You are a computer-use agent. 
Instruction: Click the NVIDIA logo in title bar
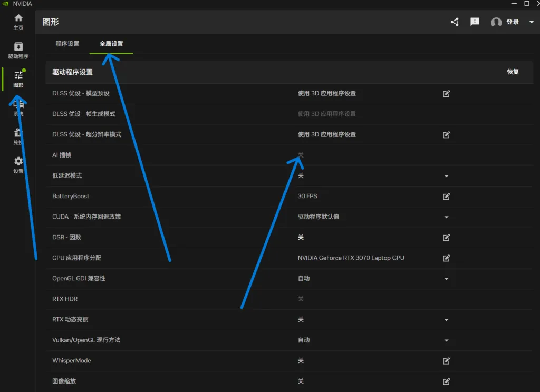coord(5,4)
